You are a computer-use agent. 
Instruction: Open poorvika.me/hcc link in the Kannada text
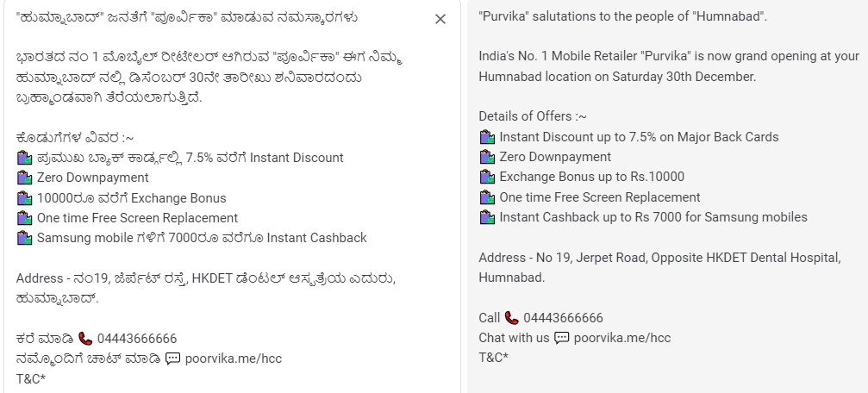coord(234,359)
